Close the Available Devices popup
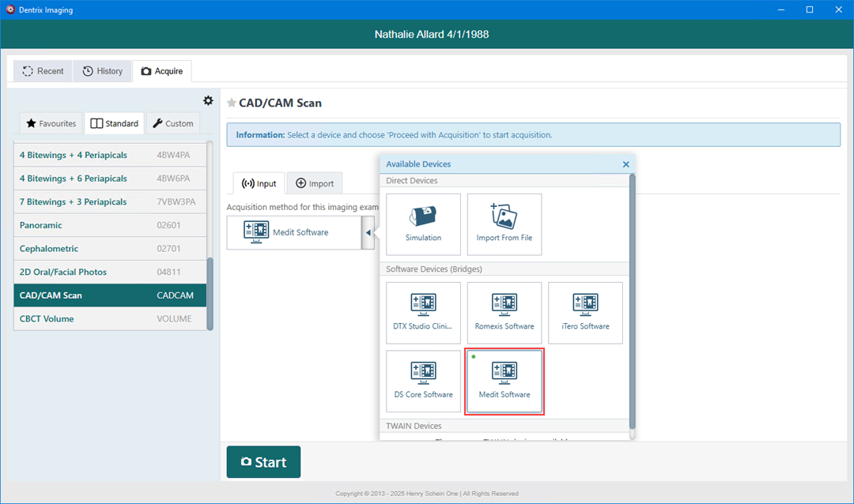This screenshot has width=854, height=504. [x=625, y=164]
